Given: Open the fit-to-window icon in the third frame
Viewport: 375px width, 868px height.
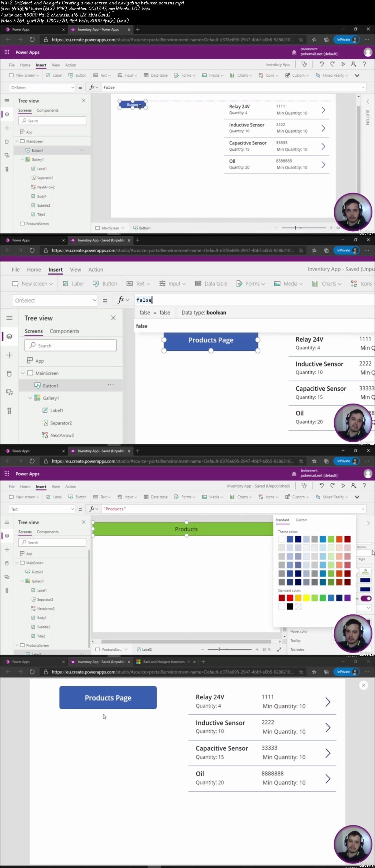Looking at the screenshot, I should click(279, 649).
